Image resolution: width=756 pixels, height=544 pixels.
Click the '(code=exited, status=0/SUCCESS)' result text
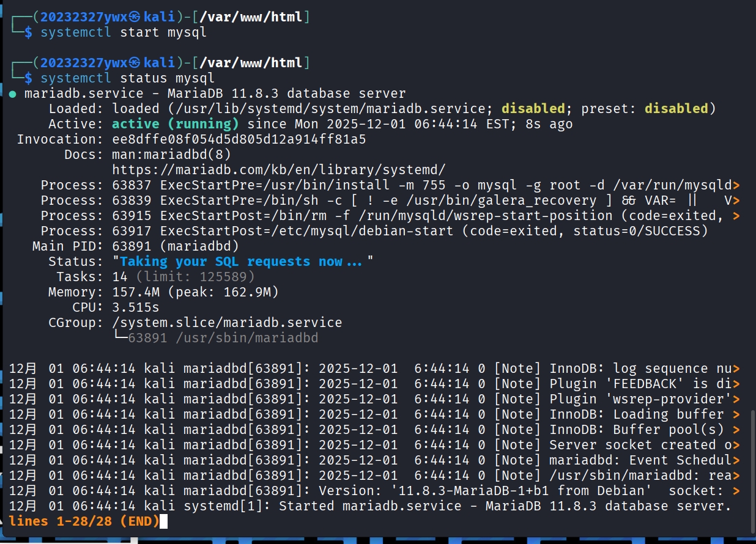tap(585, 231)
